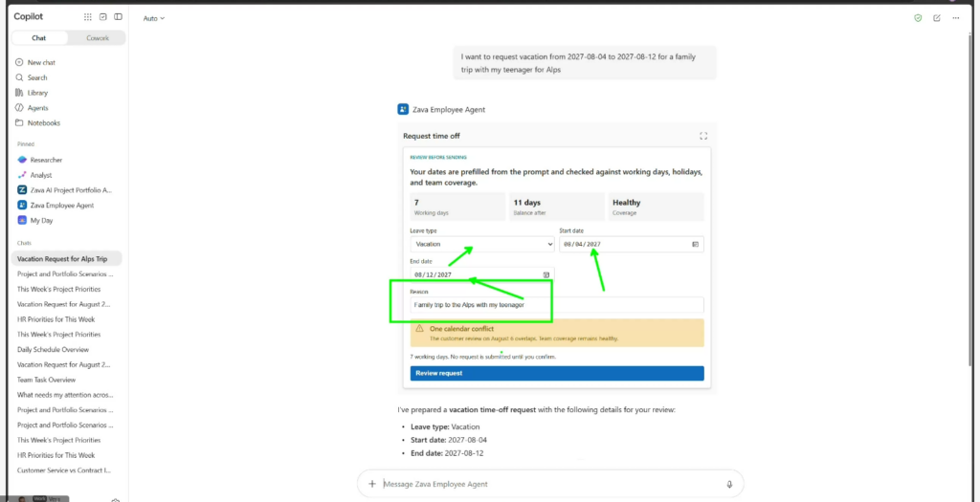
Task: Open the Start date calendar picker
Action: click(695, 244)
